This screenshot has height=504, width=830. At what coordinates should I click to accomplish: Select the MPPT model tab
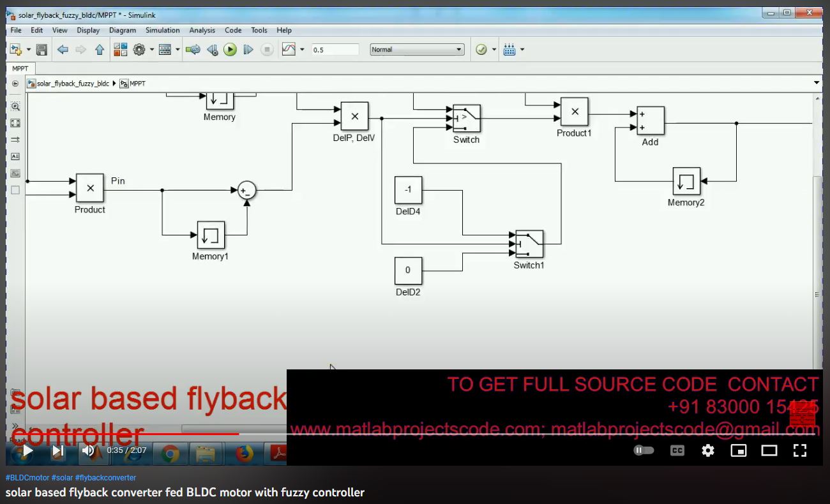pyautogui.click(x=20, y=68)
